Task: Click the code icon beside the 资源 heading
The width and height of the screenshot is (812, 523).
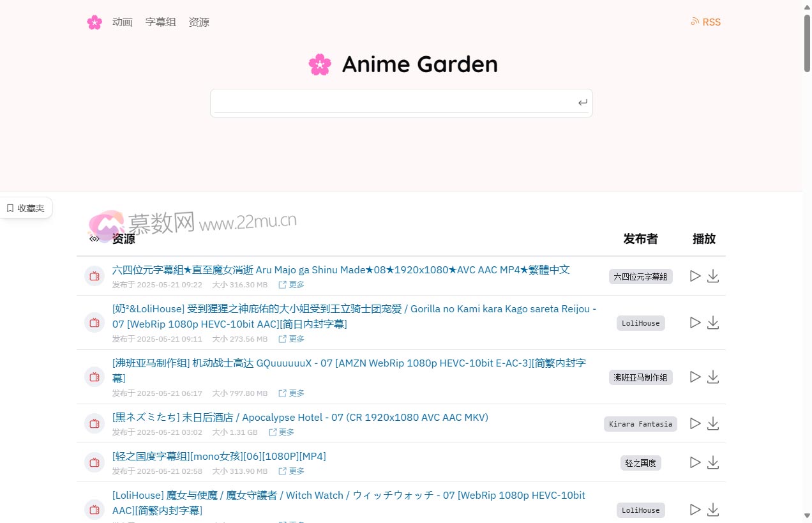Action: pyautogui.click(x=94, y=239)
